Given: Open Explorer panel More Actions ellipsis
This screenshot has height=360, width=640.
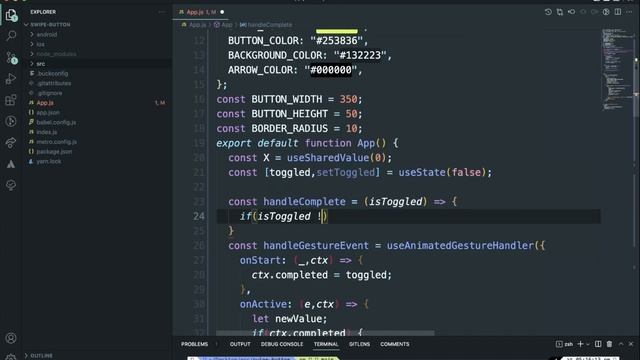Looking at the screenshot, I should (x=162, y=12).
